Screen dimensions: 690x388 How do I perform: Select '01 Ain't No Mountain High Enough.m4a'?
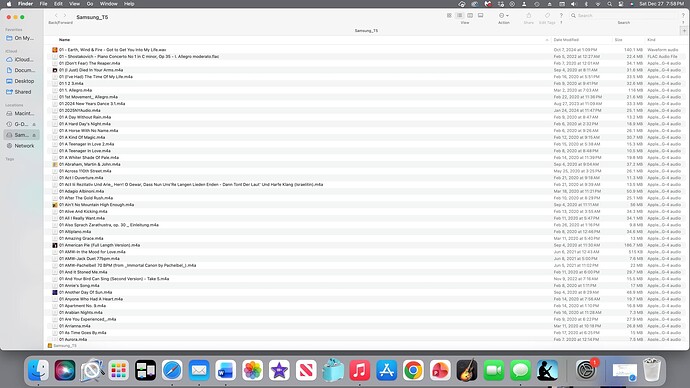click(96, 205)
